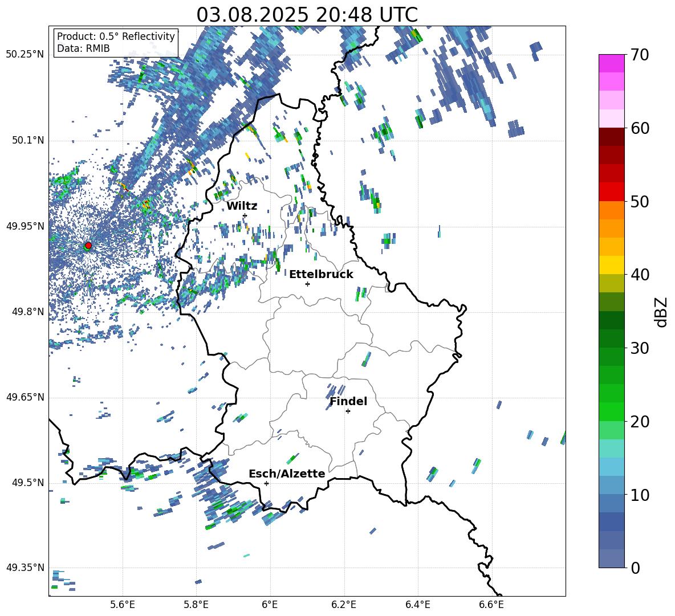Click the 20 tick label on colorbar

tap(640, 422)
